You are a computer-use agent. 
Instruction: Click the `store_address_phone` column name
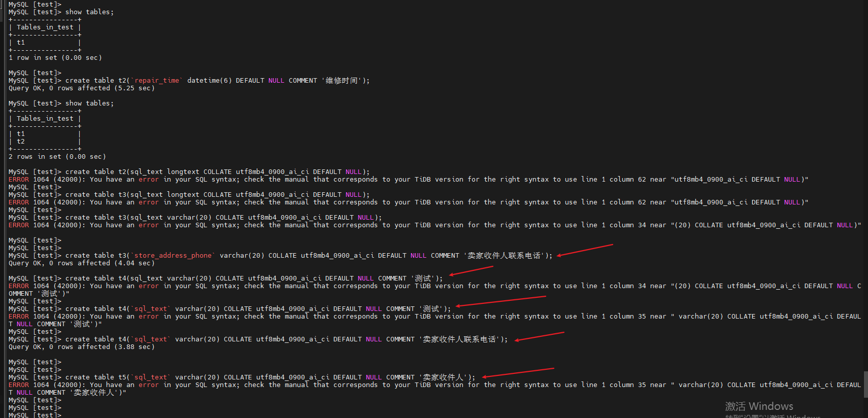(x=173, y=256)
